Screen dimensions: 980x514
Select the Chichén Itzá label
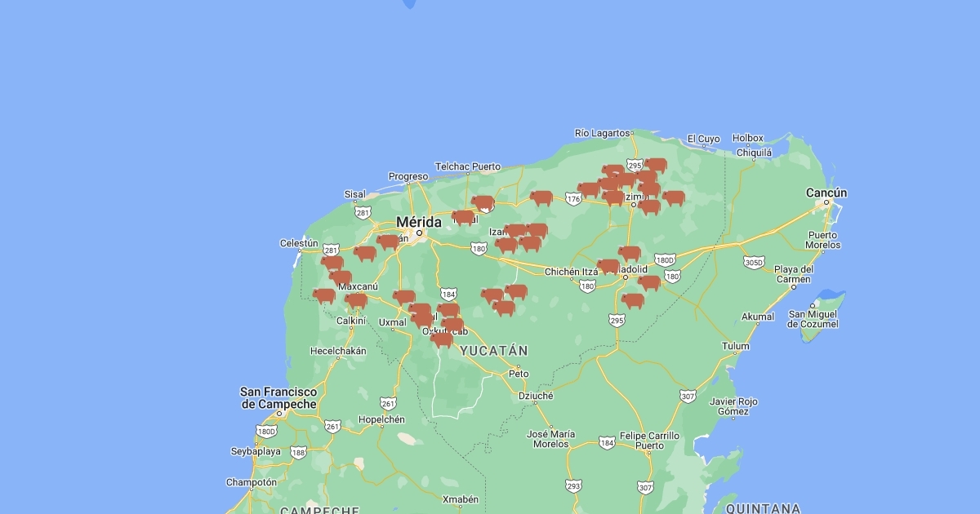coord(571,272)
